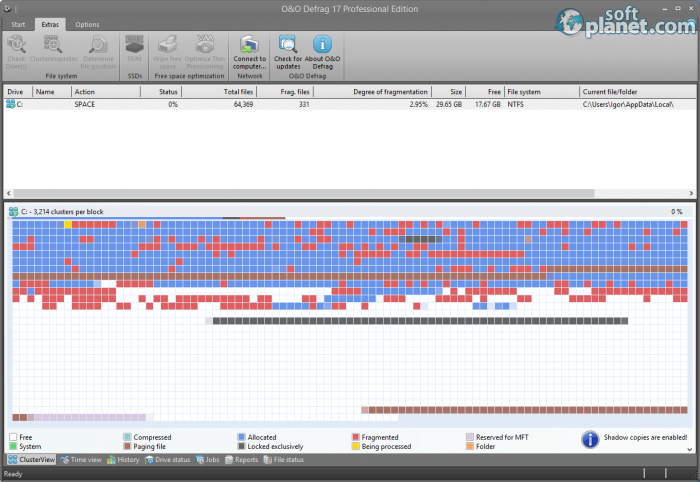The width and height of the screenshot is (700, 482).
Task: Click the shadow copies info icon
Action: pyautogui.click(x=590, y=438)
